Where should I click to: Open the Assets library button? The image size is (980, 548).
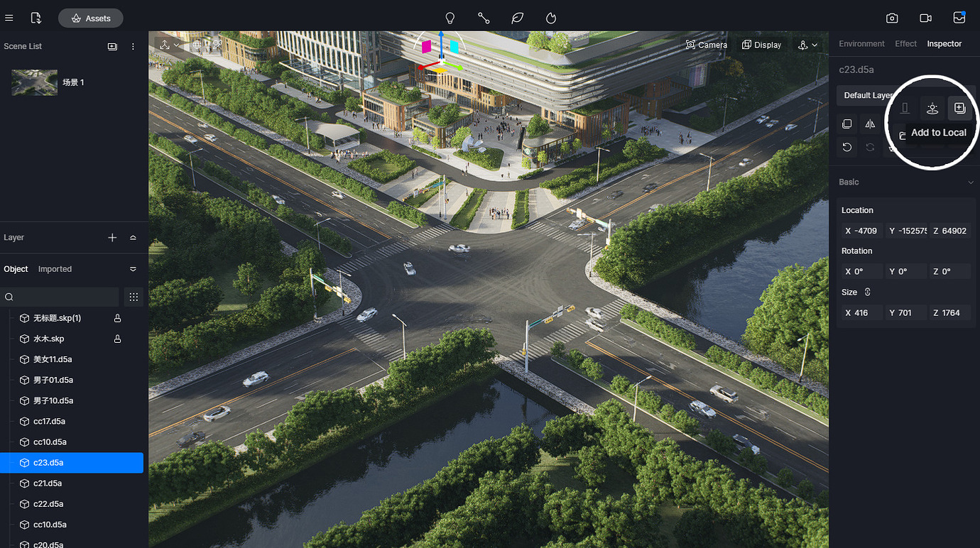coord(90,18)
